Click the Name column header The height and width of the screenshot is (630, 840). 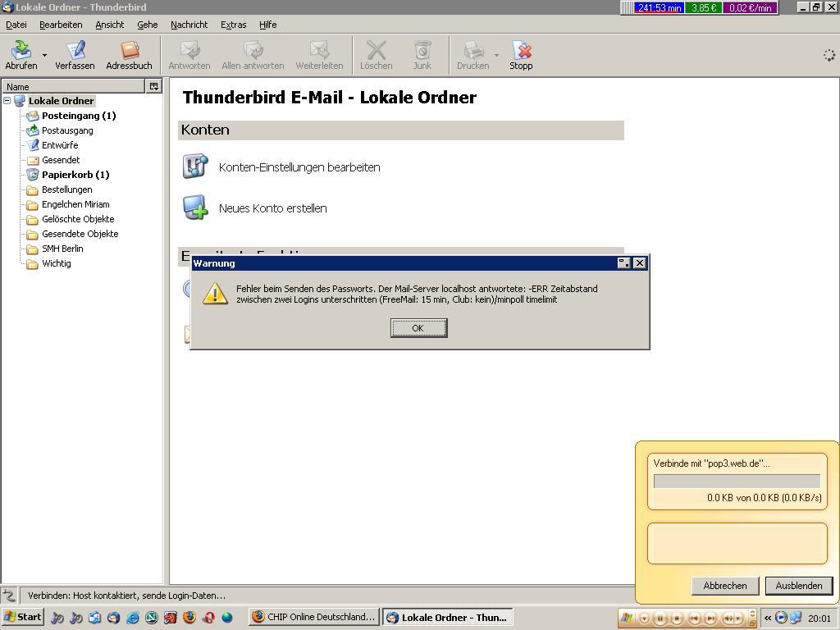[x=73, y=86]
